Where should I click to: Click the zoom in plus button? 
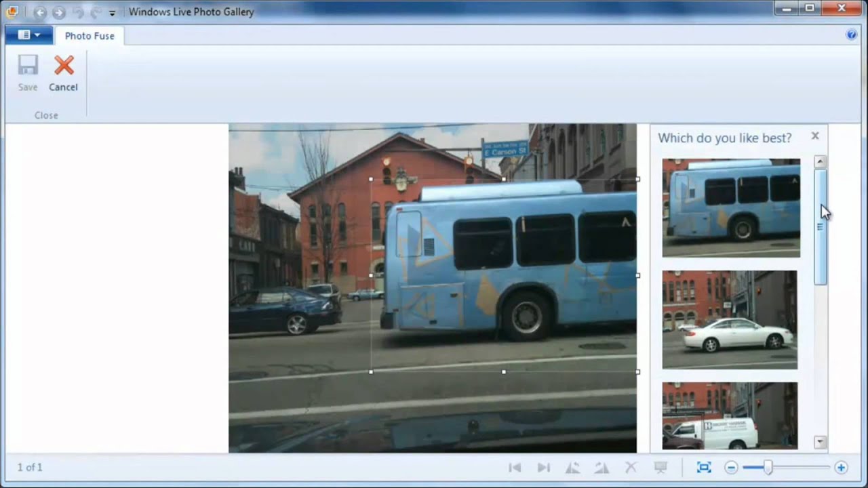point(841,468)
